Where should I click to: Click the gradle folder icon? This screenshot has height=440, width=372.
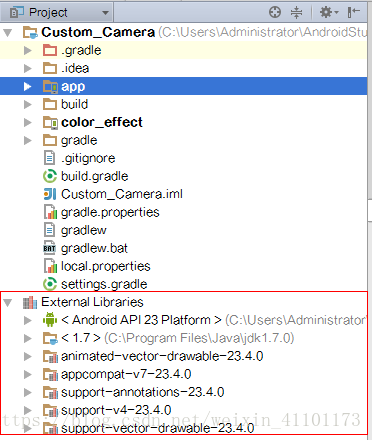50,140
